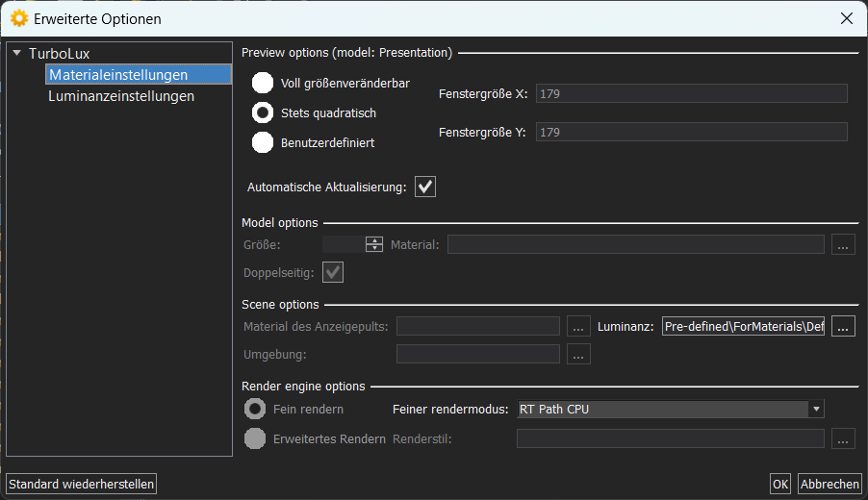Select the Voll größenveränderbar radio option
The width and height of the screenshot is (868, 500).
click(x=263, y=83)
